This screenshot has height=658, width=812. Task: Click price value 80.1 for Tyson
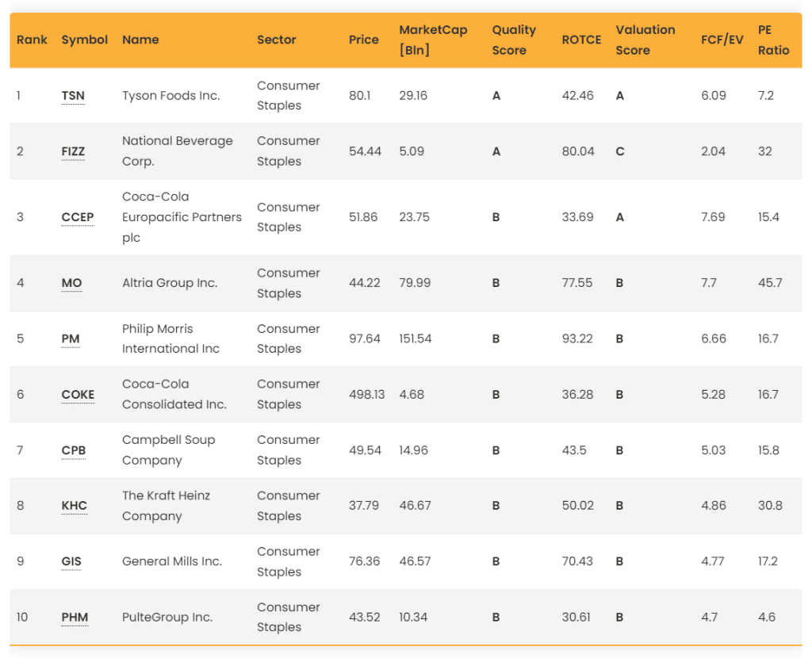[359, 96]
